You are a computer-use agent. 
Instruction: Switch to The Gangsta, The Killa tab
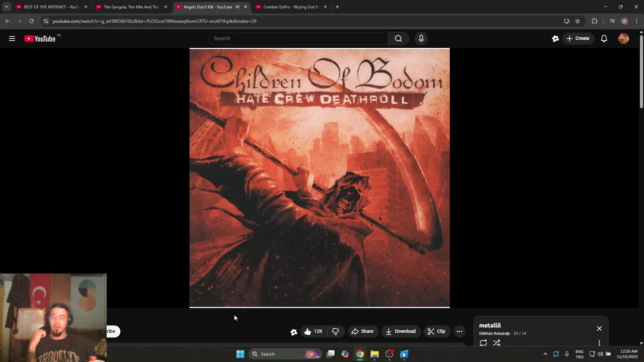tap(131, 7)
